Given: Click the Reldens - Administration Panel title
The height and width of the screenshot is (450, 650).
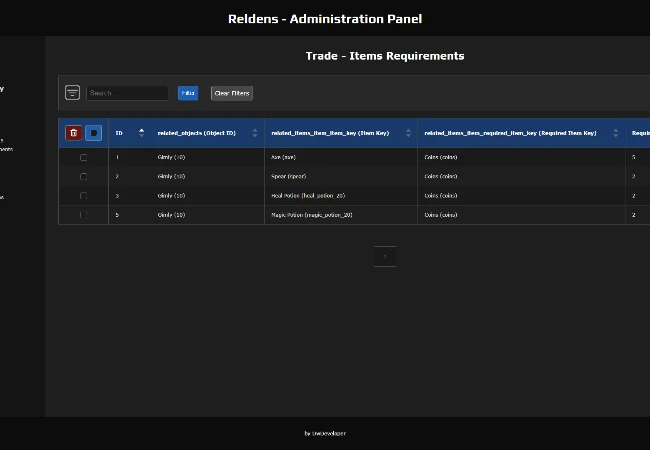Looking at the screenshot, I should coord(325,19).
